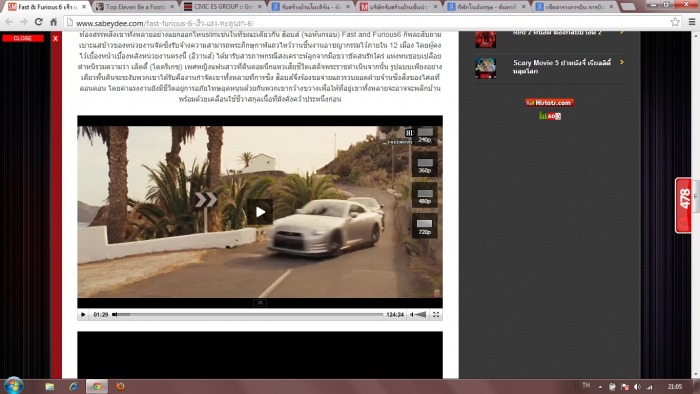Dismiss the side ad with the red X
The height and width of the screenshot is (394, 700).
(x=55, y=38)
